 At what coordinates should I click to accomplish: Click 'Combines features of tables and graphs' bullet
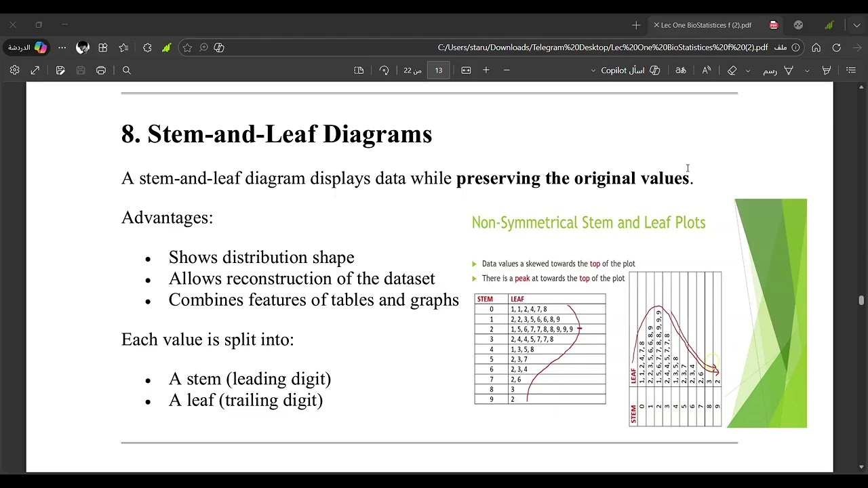coord(313,300)
